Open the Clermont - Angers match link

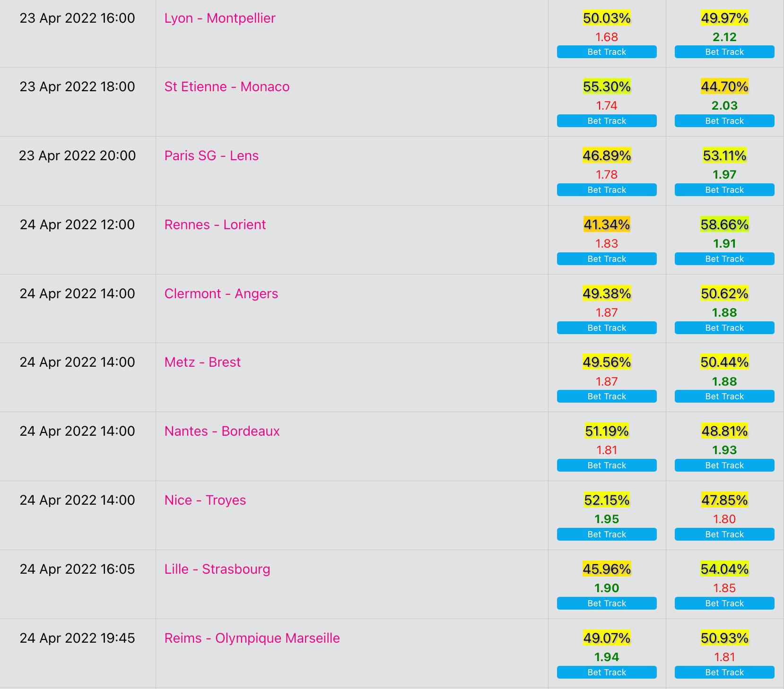click(x=221, y=294)
